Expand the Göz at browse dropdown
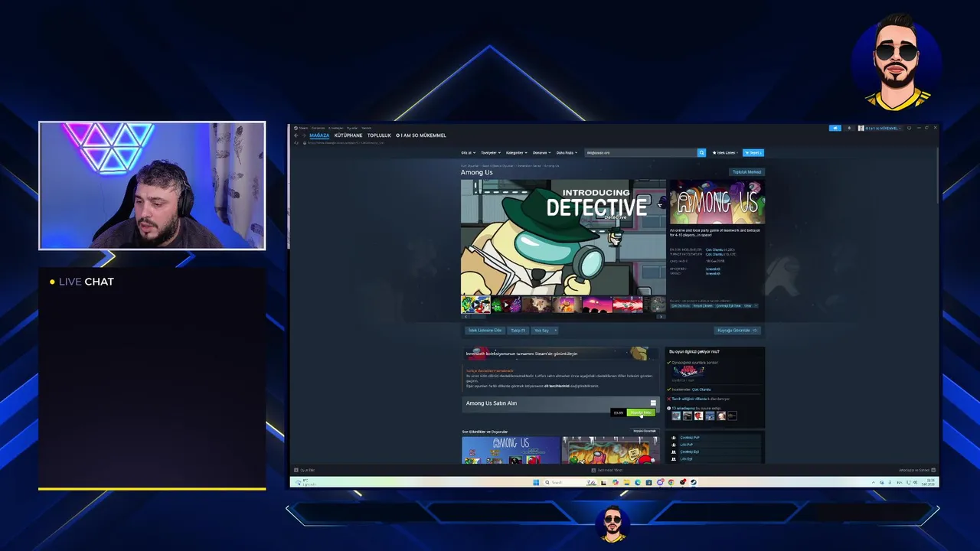 pos(468,152)
